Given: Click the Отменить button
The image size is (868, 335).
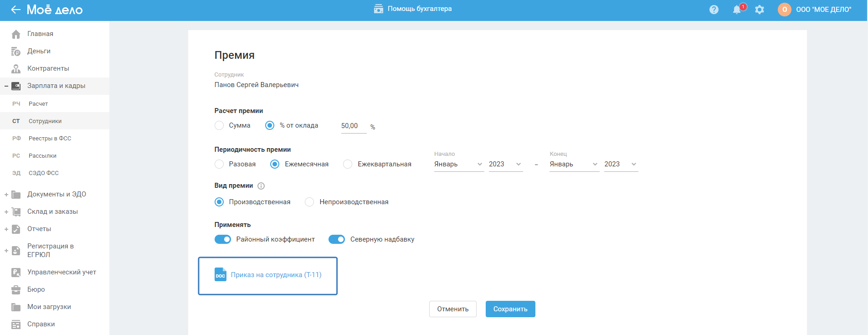Looking at the screenshot, I should pos(453,309).
